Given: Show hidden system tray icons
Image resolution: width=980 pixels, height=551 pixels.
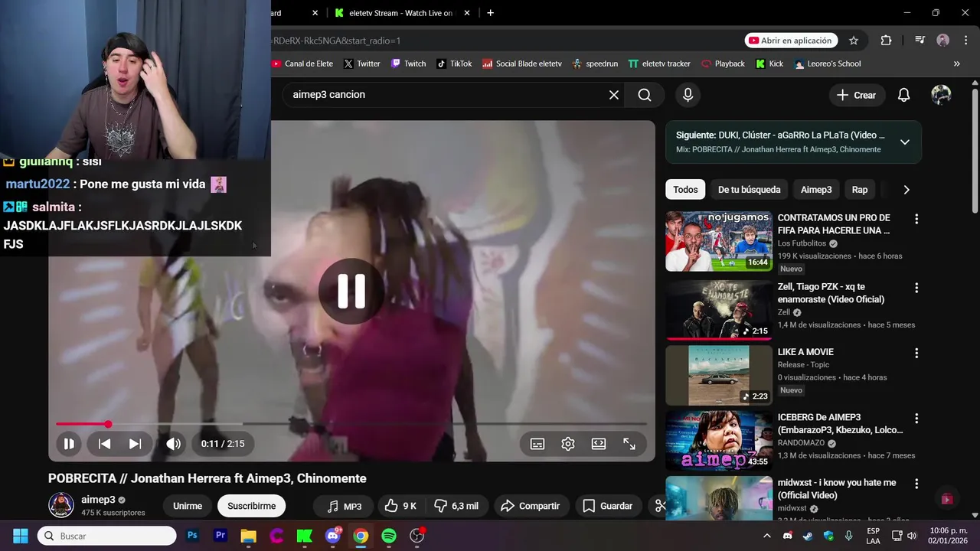Looking at the screenshot, I should click(767, 536).
